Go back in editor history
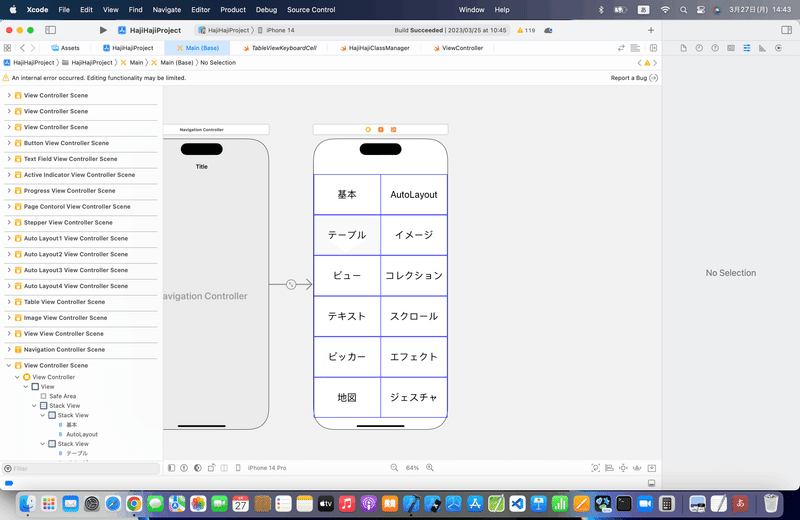Viewport: 800px width, 520px height. point(22,48)
